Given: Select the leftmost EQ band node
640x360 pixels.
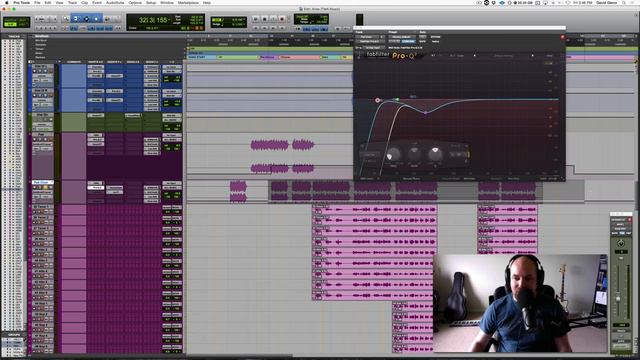Looking at the screenshot, I should (378, 100).
